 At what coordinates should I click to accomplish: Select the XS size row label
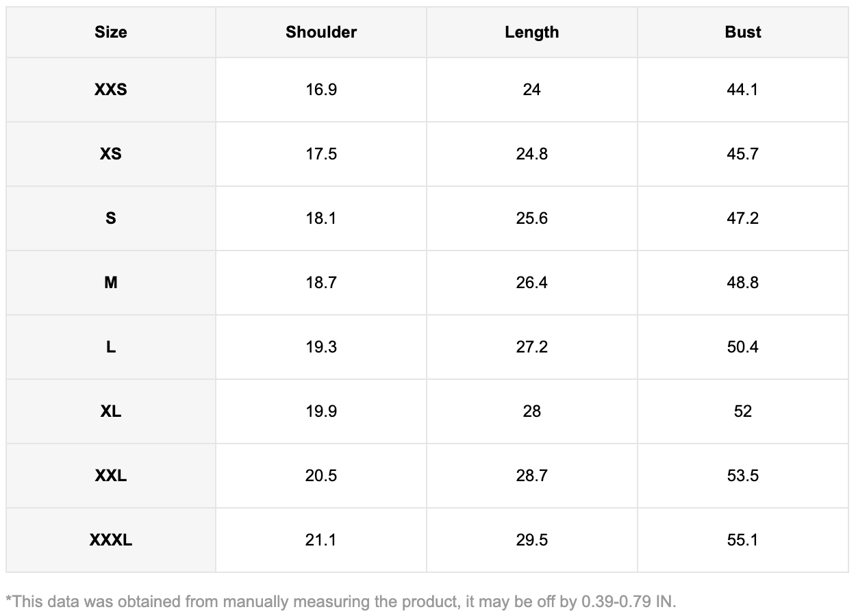[111, 154]
